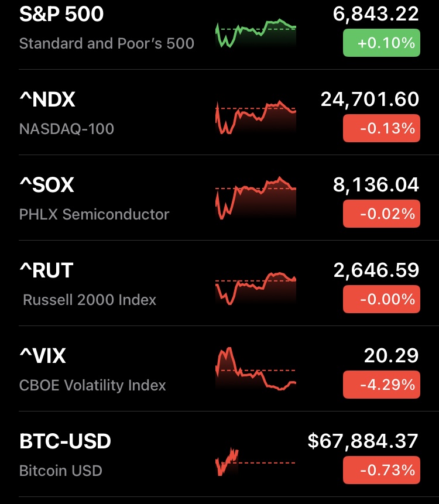Screen dimensions: 439x504
Task: Toggle the ^NDX -0.13% change badge
Action: 381,128
